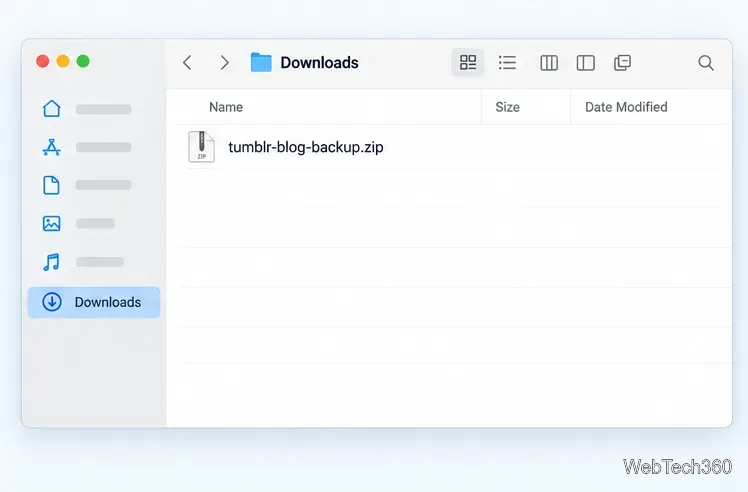Sort by the Name column header
The width and height of the screenshot is (748, 492).
[x=226, y=107]
